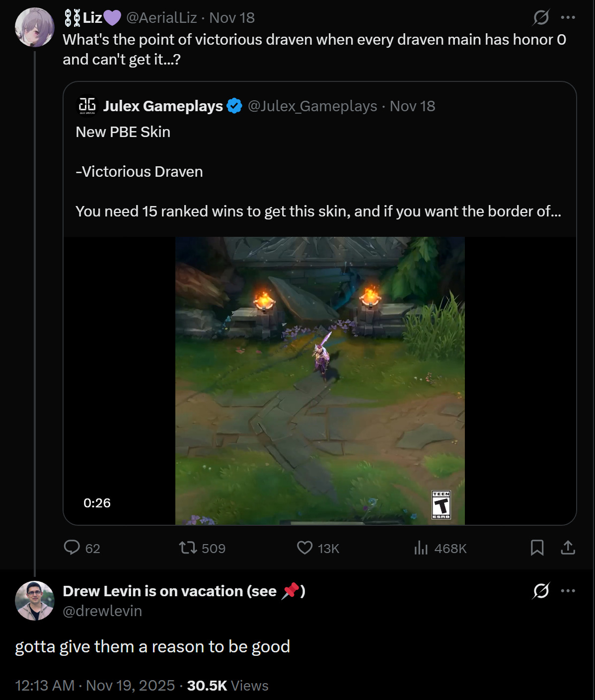Open Liz's profile avatar
This screenshot has height=700, width=595.
click(x=34, y=27)
